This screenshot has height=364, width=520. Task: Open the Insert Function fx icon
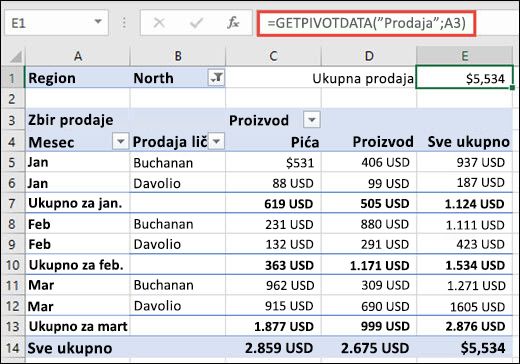[x=233, y=23]
